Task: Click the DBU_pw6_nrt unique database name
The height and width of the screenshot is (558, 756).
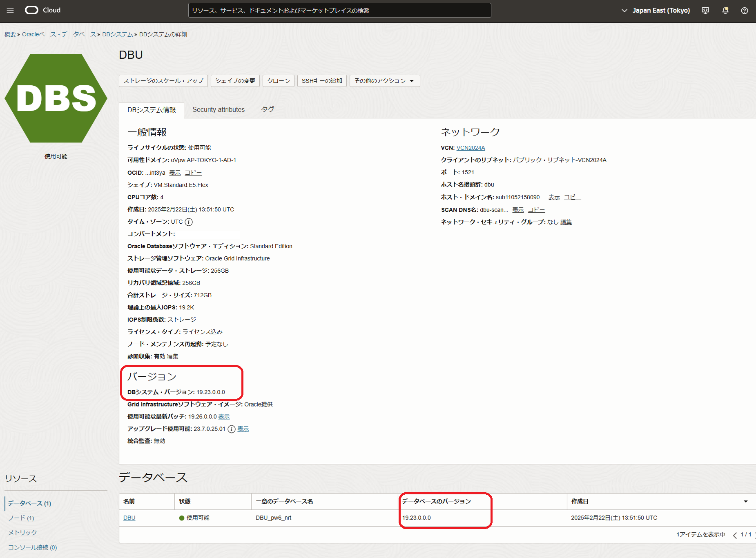Action: (x=273, y=518)
